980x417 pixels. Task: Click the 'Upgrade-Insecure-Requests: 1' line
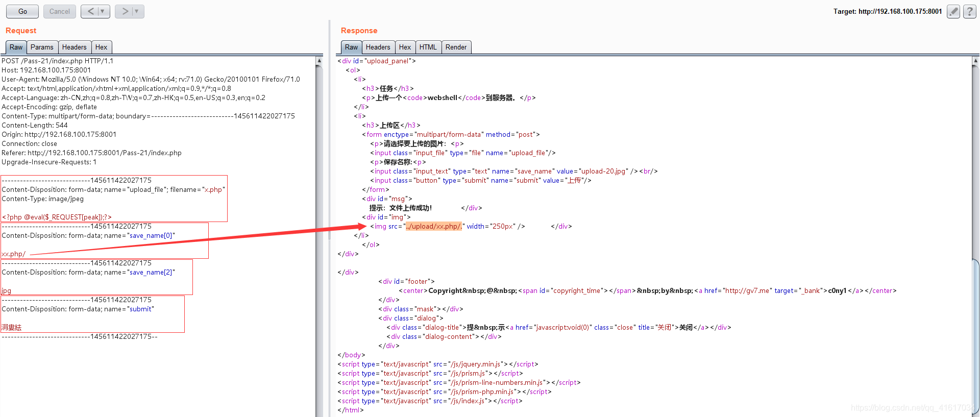click(x=49, y=162)
